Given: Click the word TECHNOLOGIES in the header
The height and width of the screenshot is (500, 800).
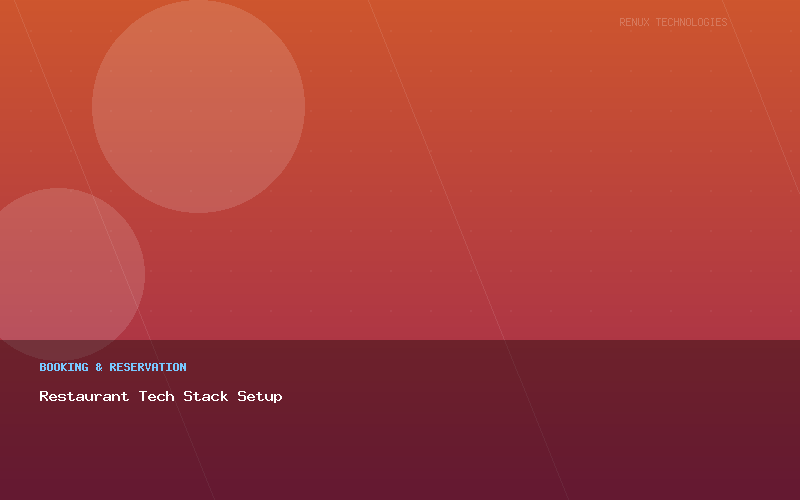Looking at the screenshot, I should [x=691, y=22].
